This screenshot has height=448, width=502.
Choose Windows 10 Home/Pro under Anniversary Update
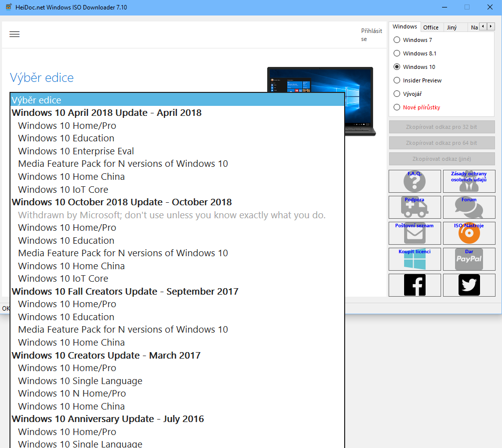(177, 432)
